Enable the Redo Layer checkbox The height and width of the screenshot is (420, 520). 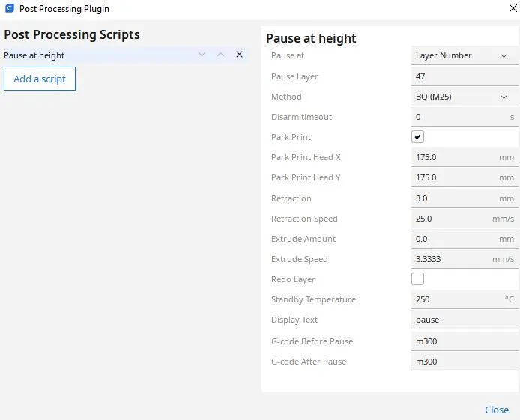418,279
